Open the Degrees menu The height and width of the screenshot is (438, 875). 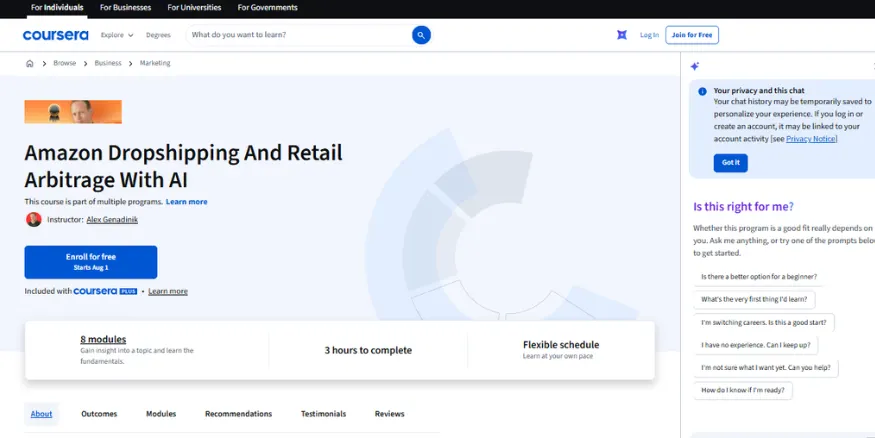click(x=158, y=35)
